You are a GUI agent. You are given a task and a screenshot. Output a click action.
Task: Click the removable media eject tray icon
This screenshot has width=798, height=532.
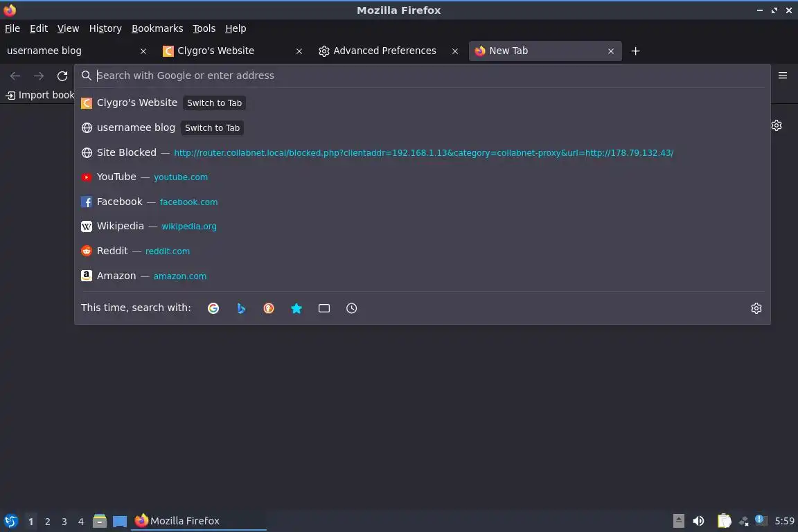click(x=678, y=521)
